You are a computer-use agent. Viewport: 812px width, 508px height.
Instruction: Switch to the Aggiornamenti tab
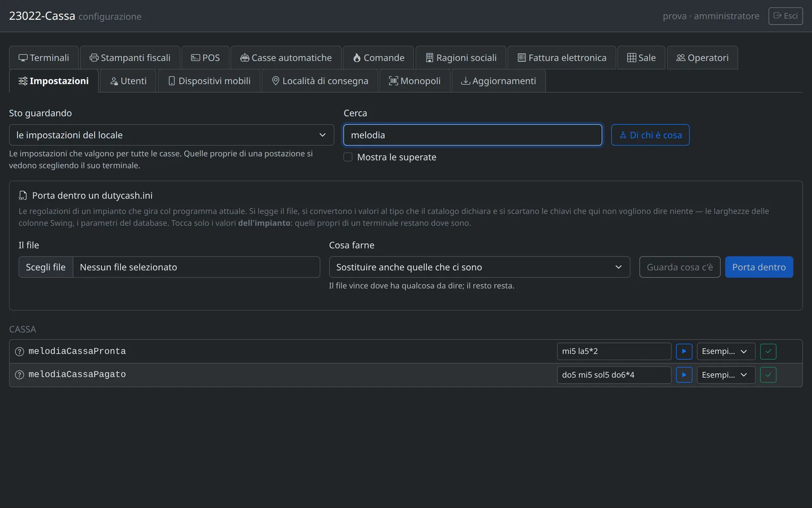pyautogui.click(x=498, y=81)
